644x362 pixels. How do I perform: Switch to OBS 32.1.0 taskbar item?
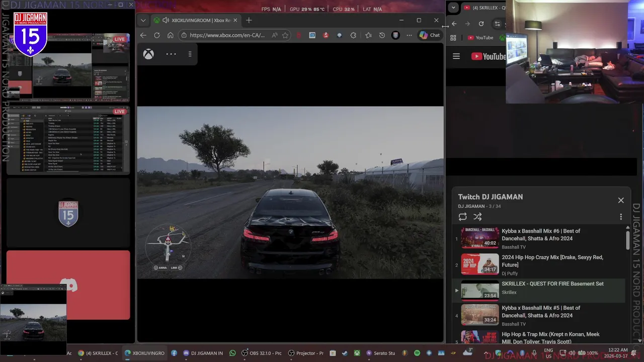coord(262,353)
